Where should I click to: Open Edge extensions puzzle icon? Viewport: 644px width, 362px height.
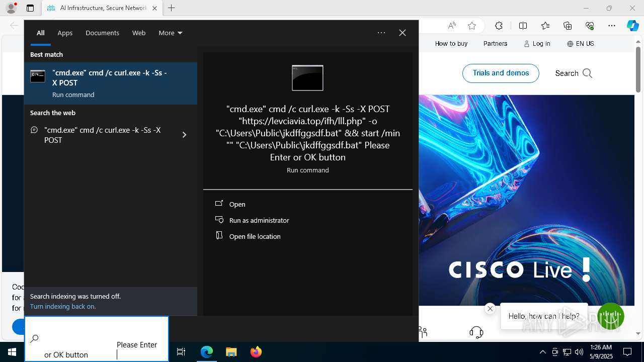(499, 26)
